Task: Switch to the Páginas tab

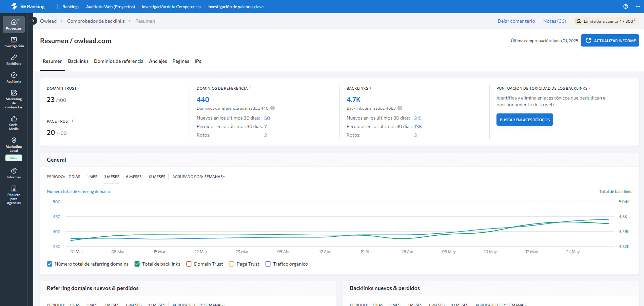Action: point(181,61)
